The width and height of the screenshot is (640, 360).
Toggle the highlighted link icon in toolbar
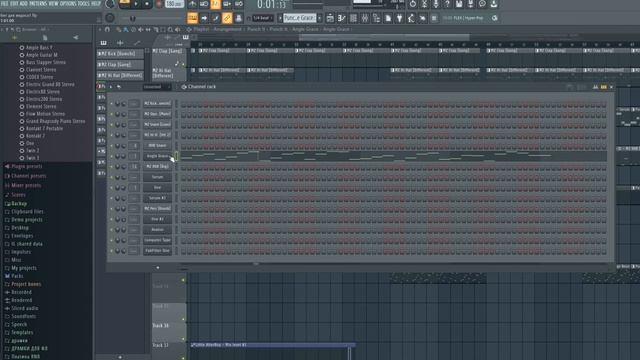(x=227, y=18)
